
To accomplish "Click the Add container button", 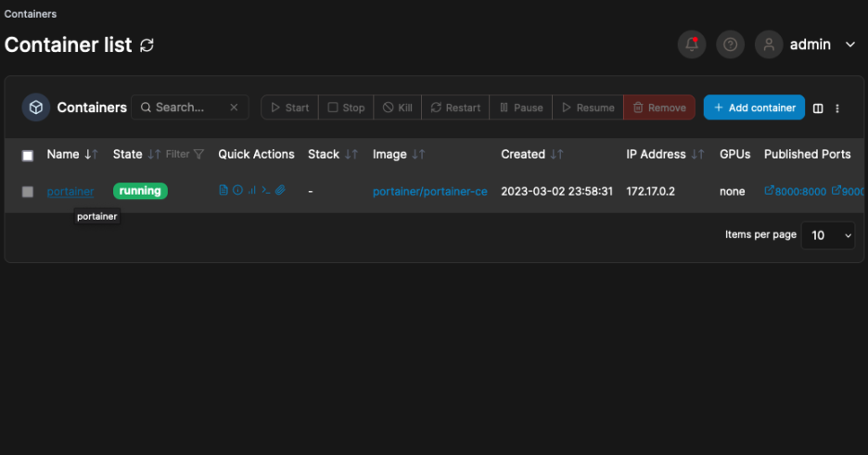I will 754,107.
